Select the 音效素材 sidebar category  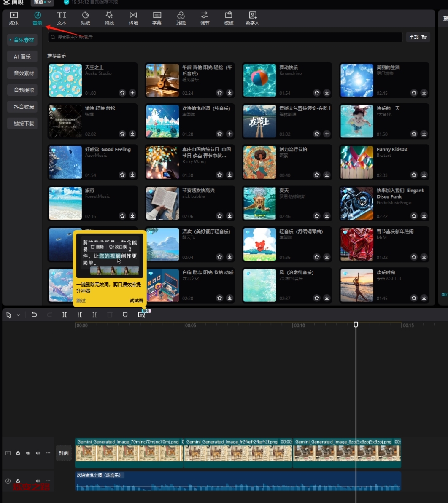pyautogui.click(x=24, y=73)
